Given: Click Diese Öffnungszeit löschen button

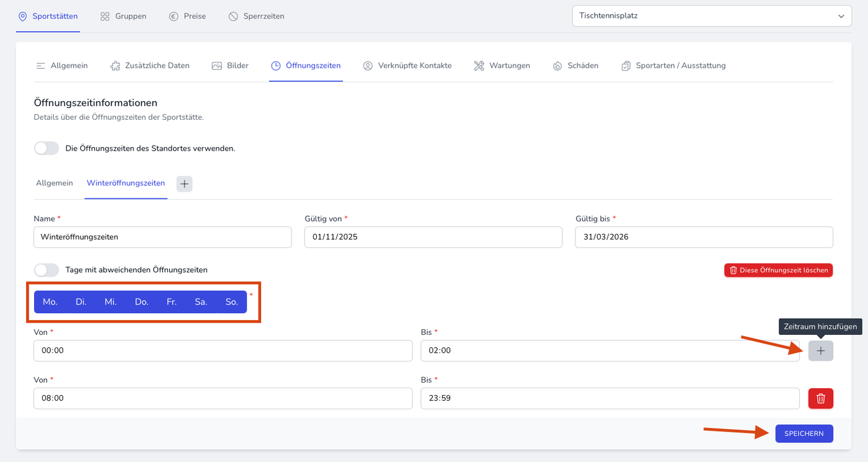Looking at the screenshot, I should pos(778,270).
